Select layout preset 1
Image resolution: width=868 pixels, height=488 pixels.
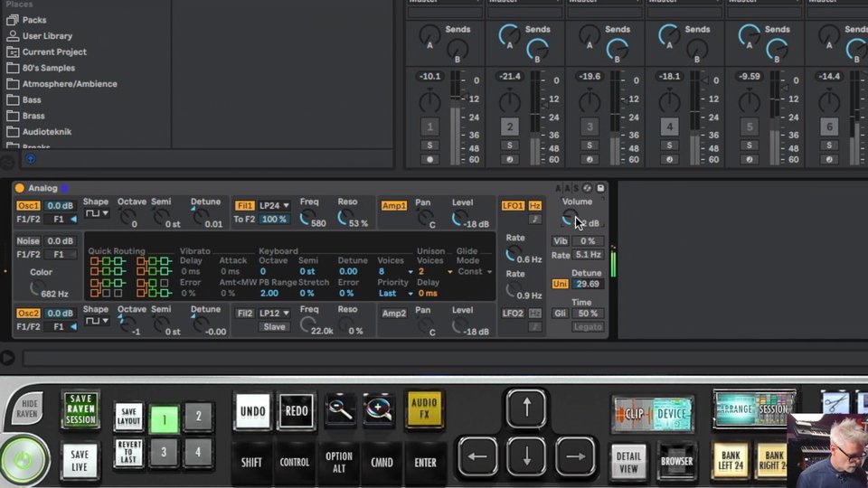click(164, 419)
